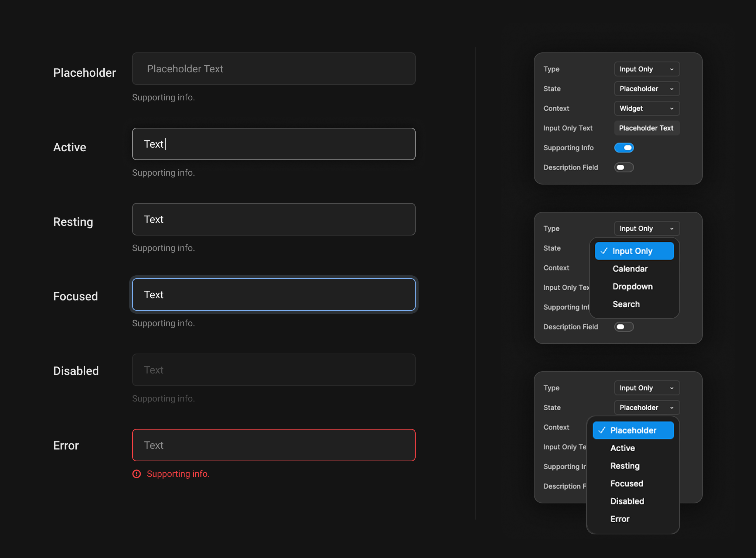The width and height of the screenshot is (756, 558).
Task: Click the Active row label
Action: pyautogui.click(x=69, y=147)
